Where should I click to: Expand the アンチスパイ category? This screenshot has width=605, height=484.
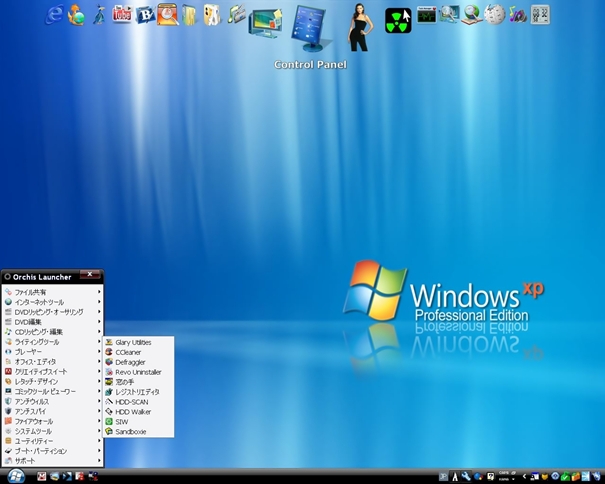[52, 411]
